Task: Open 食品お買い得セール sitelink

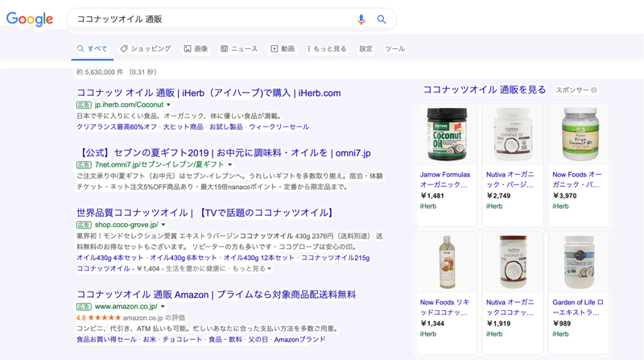Action: (106, 339)
